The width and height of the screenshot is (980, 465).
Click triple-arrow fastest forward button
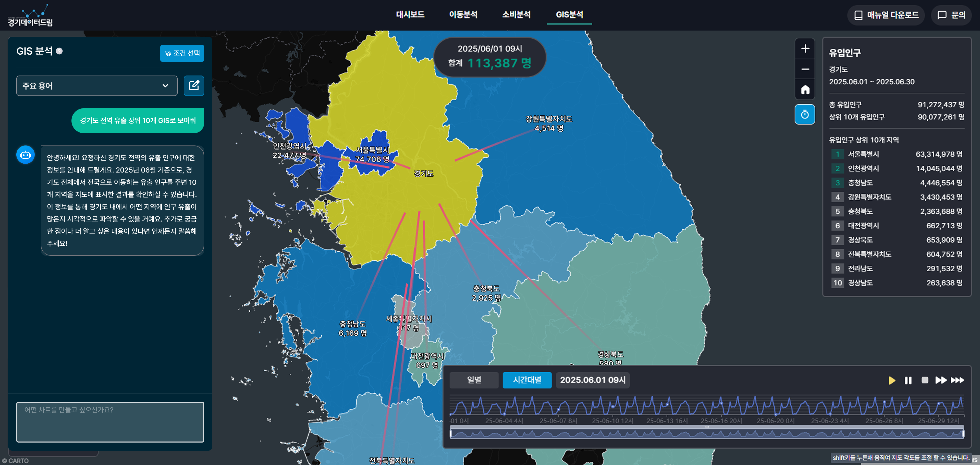pos(958,380)
